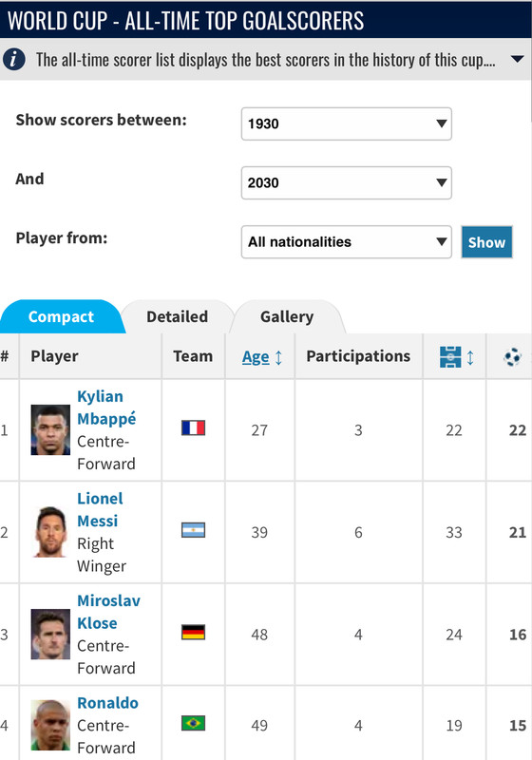Switch to the Detailed tab
This screenshot has width=532, height=760.
tap(178, 316)
